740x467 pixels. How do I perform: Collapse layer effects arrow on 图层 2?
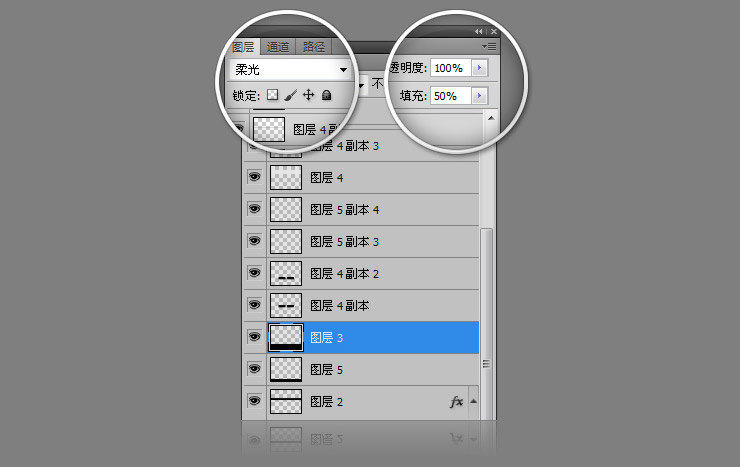point(472,402)
